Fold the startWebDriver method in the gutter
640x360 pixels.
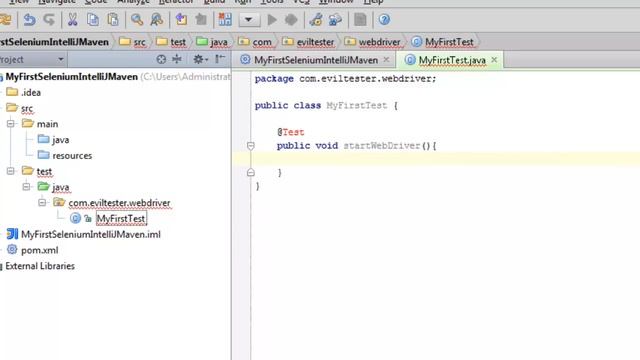(251, 146)
